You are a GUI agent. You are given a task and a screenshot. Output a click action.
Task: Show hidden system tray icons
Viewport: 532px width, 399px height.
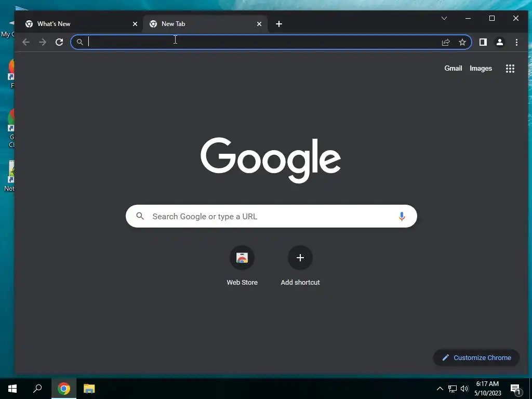tap(440, 389)
